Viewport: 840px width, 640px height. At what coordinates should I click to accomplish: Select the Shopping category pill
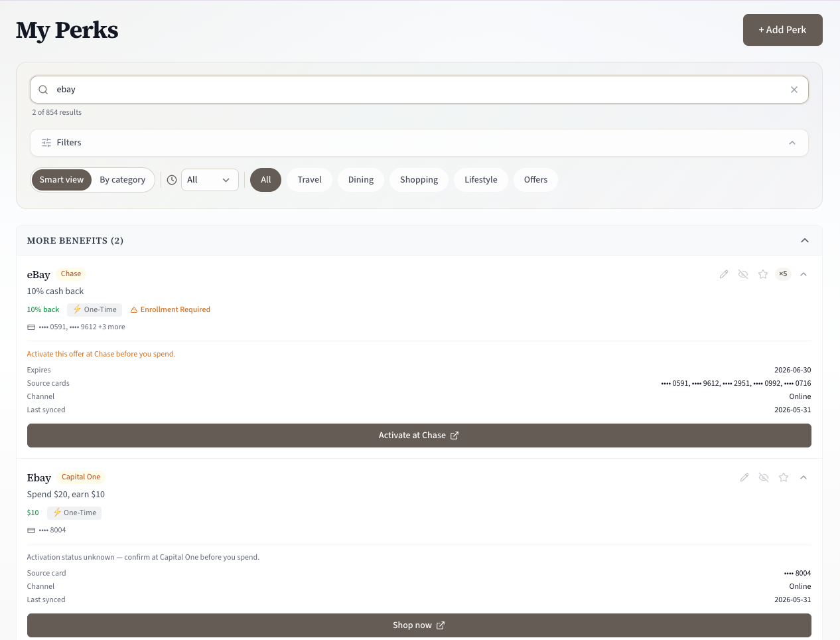[x=419, y=180]
